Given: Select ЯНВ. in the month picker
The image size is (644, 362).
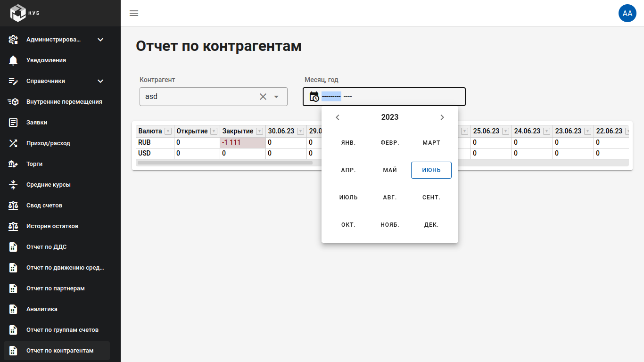Looking at the screenshot, I should click(x=348, y=143).
